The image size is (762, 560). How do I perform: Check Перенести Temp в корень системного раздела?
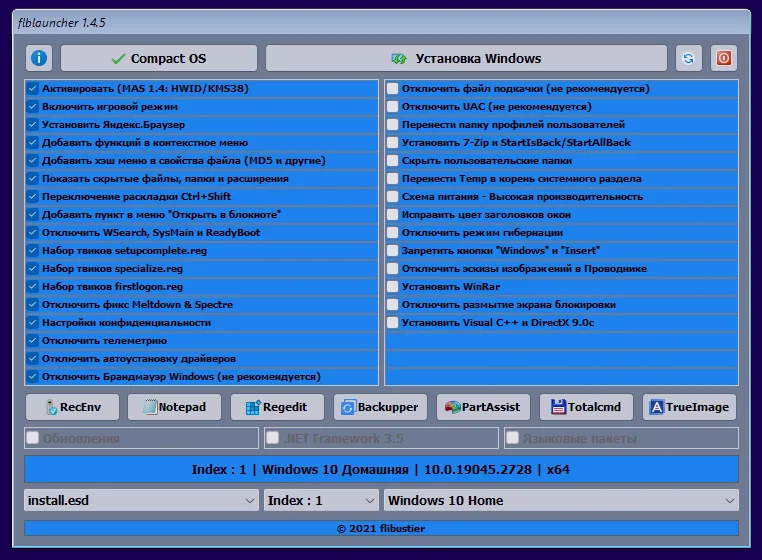[x=393, y=178]
